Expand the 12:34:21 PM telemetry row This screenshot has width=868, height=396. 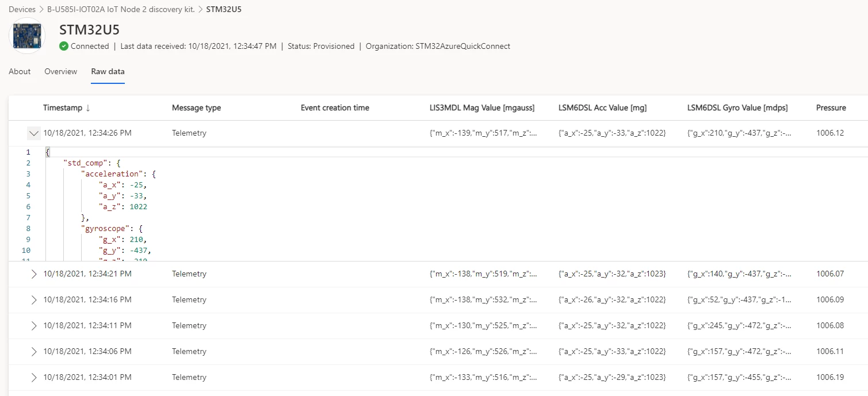pyautogui.click(x=33, y=274)
